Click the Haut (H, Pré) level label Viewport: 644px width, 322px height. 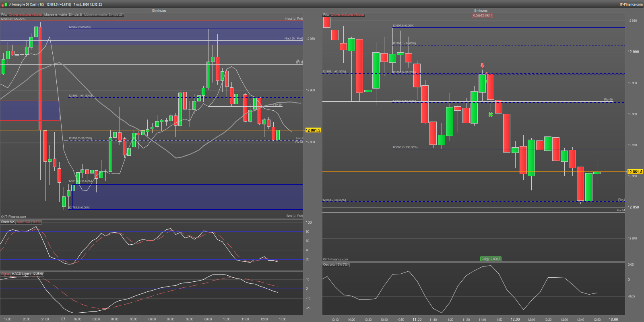pos(293,39)
